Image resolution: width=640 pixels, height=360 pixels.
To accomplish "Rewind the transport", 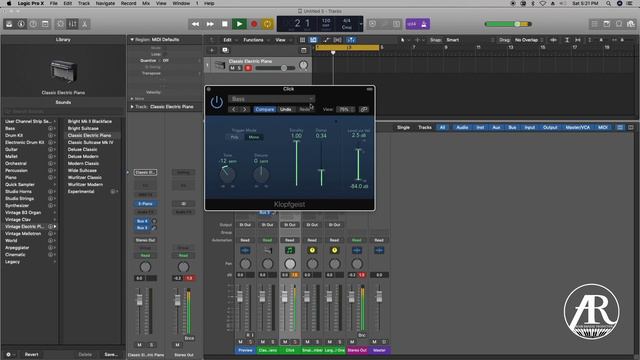I will click(x=196, y=24).
